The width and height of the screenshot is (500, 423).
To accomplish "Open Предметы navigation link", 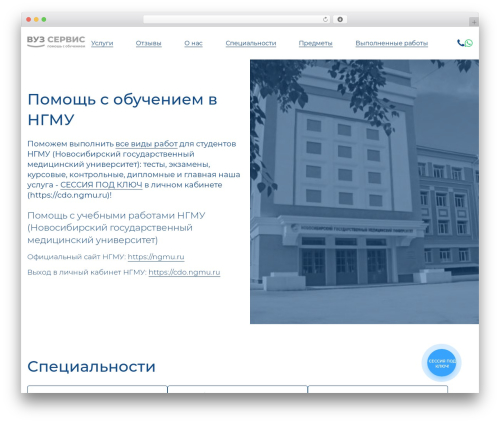I will (315, 43).
